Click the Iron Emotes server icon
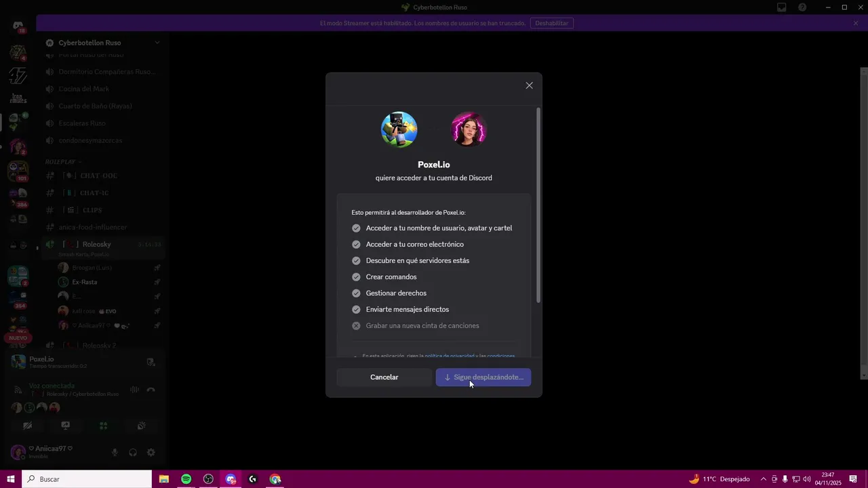The width and height of the screenshot is (868, 488). pos(18,98)
